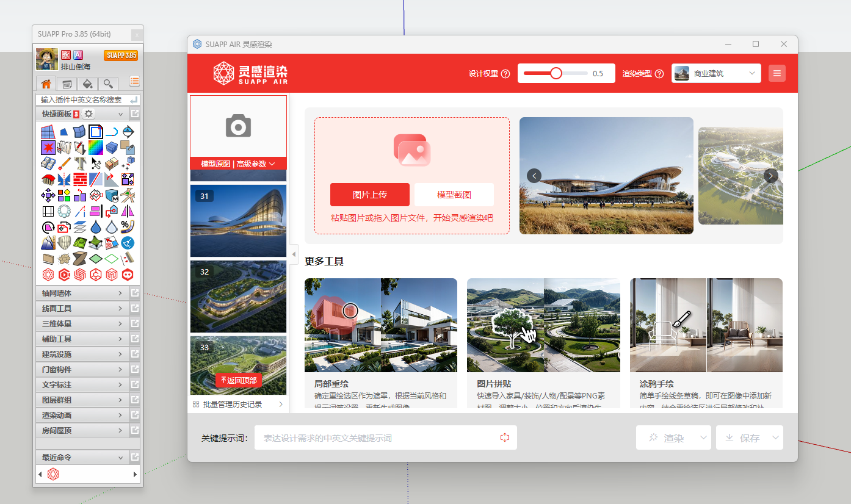The width and height of the screenshot is (851, 504).
Task: Switch to the keyboard shortcut tab in SUAPP
Action: point(67,84)
